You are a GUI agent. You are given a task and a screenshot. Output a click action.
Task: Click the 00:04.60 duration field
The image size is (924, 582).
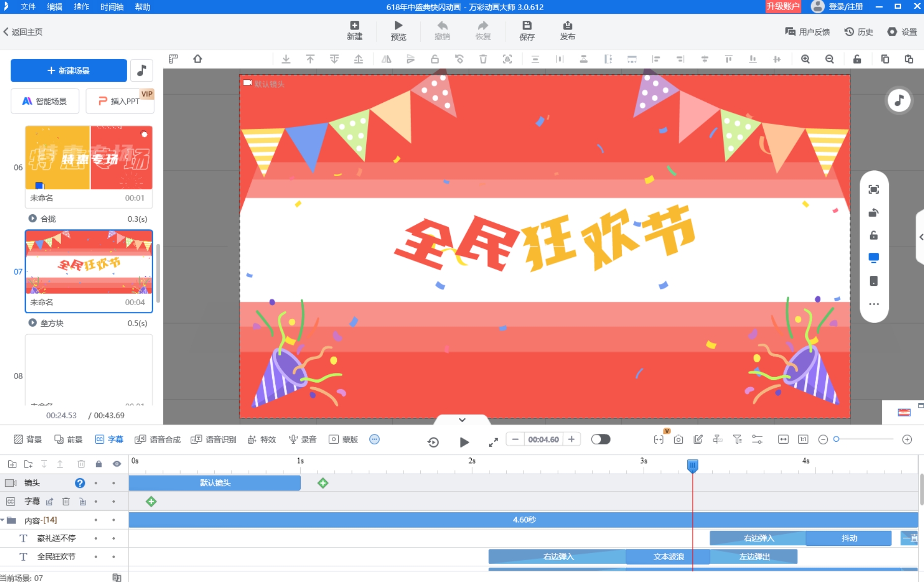(543, 439)
